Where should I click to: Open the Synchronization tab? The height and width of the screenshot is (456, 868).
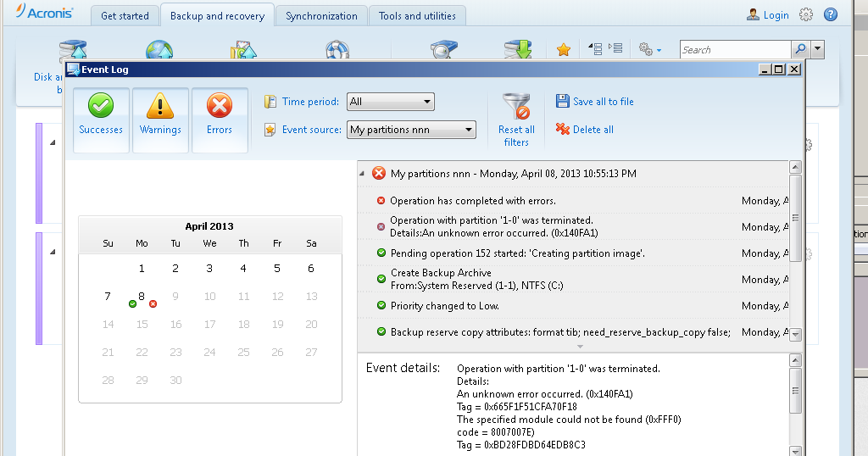[x=321, y=16]
